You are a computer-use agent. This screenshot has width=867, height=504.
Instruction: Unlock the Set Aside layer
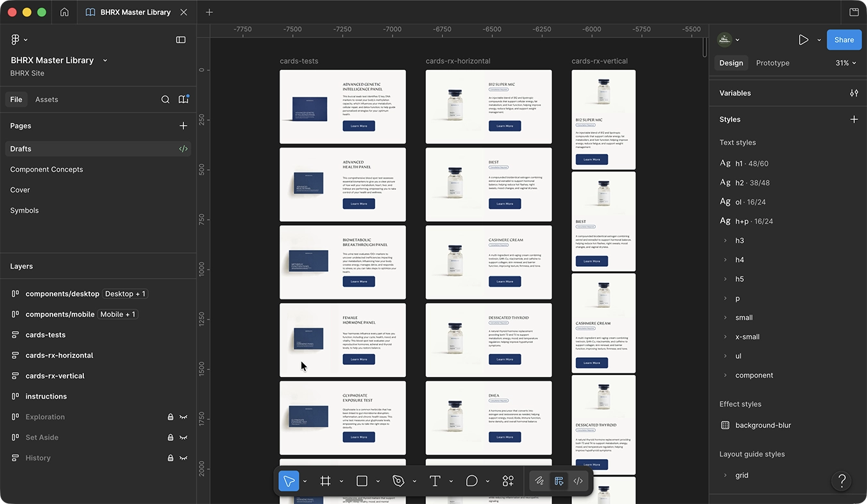[171, 437]
